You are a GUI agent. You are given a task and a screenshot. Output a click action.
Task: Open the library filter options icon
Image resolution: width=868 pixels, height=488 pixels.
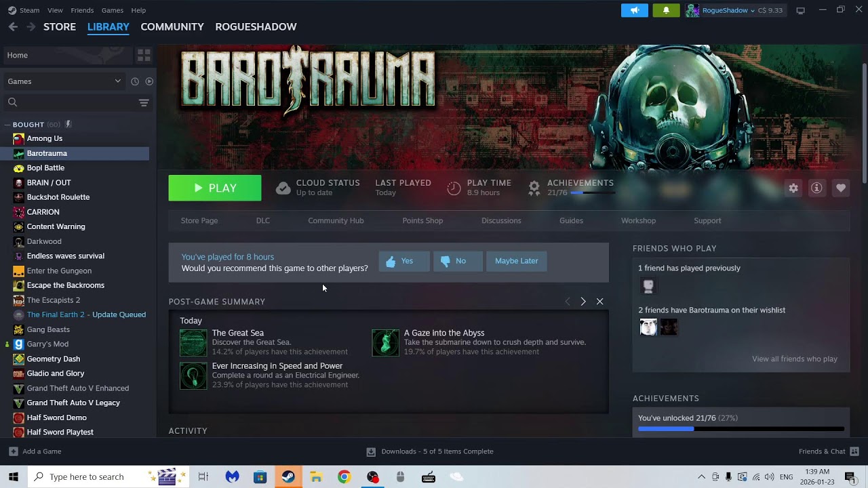point(144,102)
